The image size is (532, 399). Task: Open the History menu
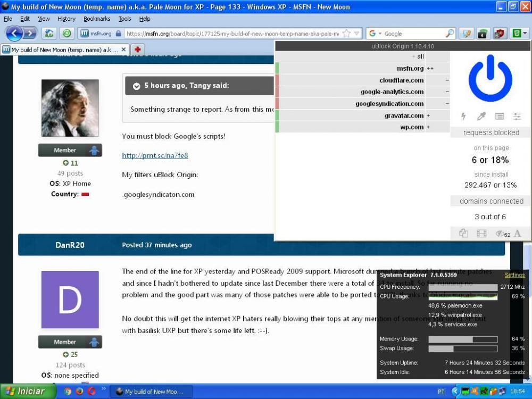coord(66,19)
